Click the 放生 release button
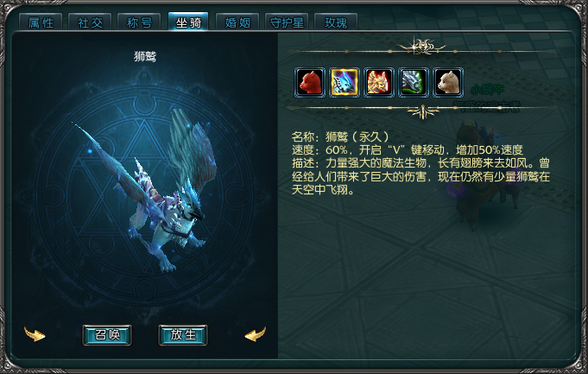Image resolution: width=588 pixels, height=374 pixels. (x=183, y=334)
